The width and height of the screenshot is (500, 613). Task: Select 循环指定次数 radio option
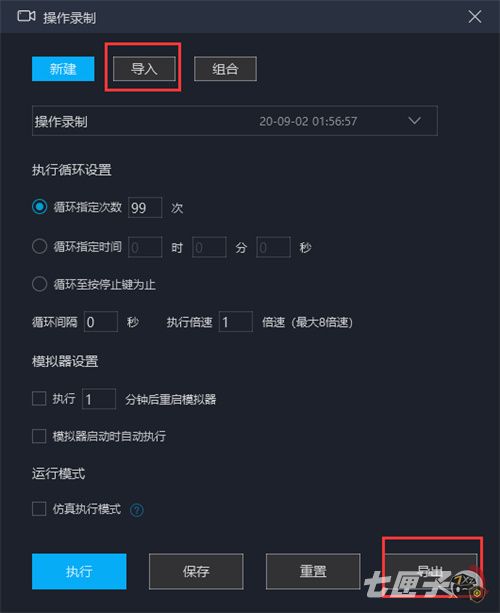tap(39, 207)
